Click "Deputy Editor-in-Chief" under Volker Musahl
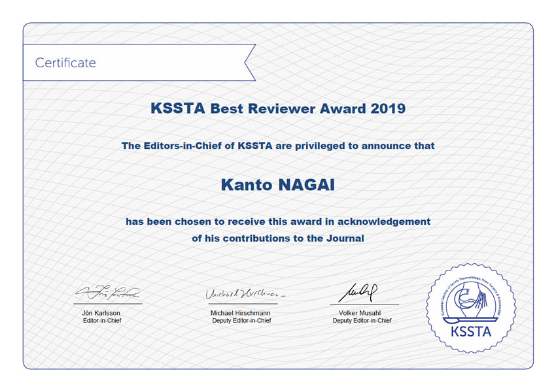This screenshot has width=556, height=392. point(362,321)
